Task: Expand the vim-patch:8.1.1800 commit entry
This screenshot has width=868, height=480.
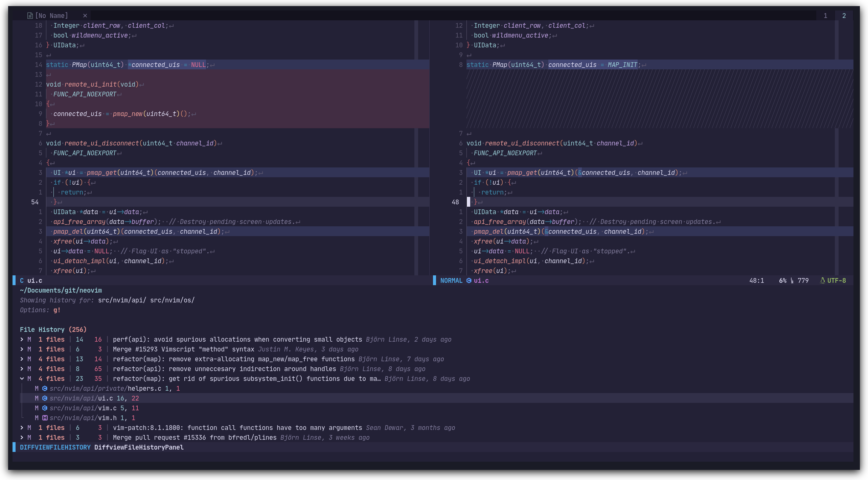Action: coord(22,428)
